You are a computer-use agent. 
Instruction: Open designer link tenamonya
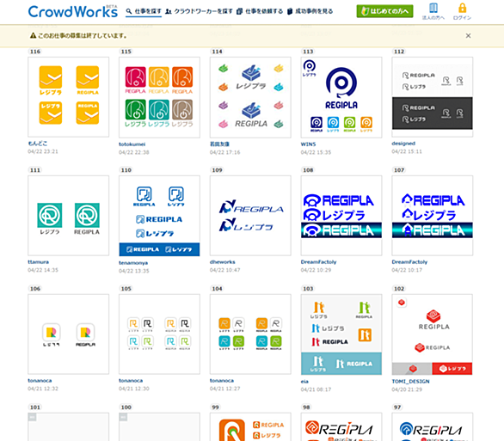[133, 263]
